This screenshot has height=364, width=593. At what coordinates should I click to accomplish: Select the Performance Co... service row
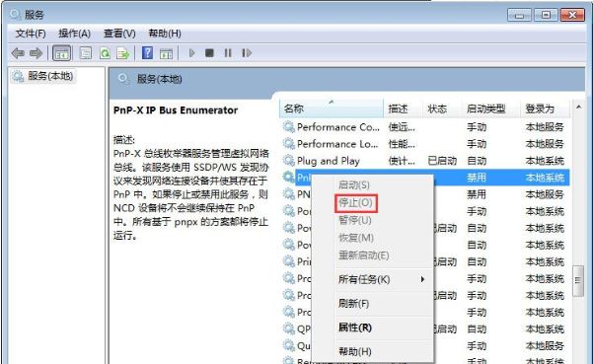(425, 127)
